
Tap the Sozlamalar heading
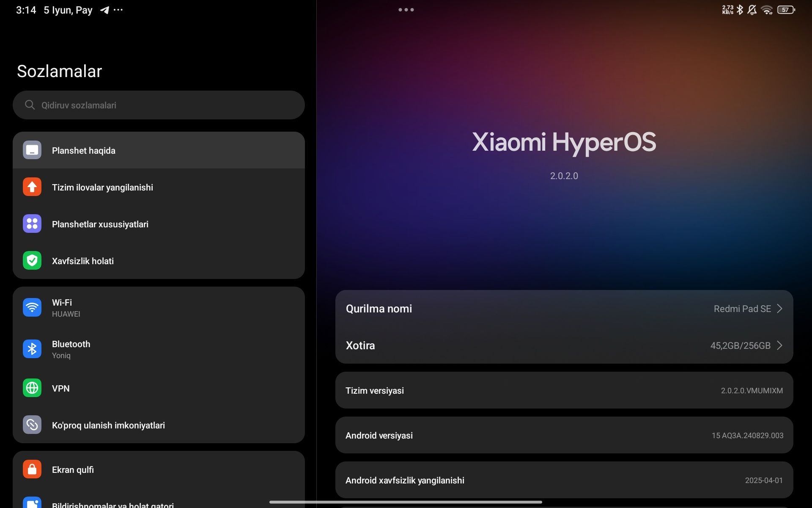click(60, 71)
